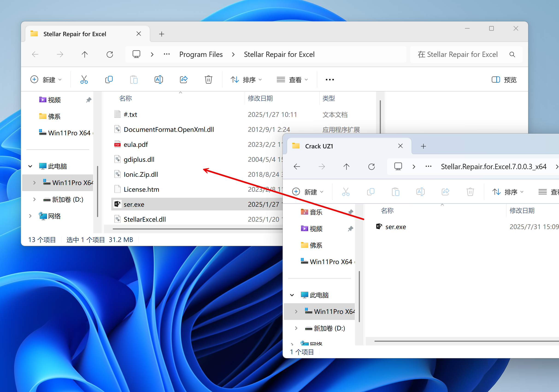559x392 pixels.
Task: Click the Program Files breadcrumb
Action: 201,54
